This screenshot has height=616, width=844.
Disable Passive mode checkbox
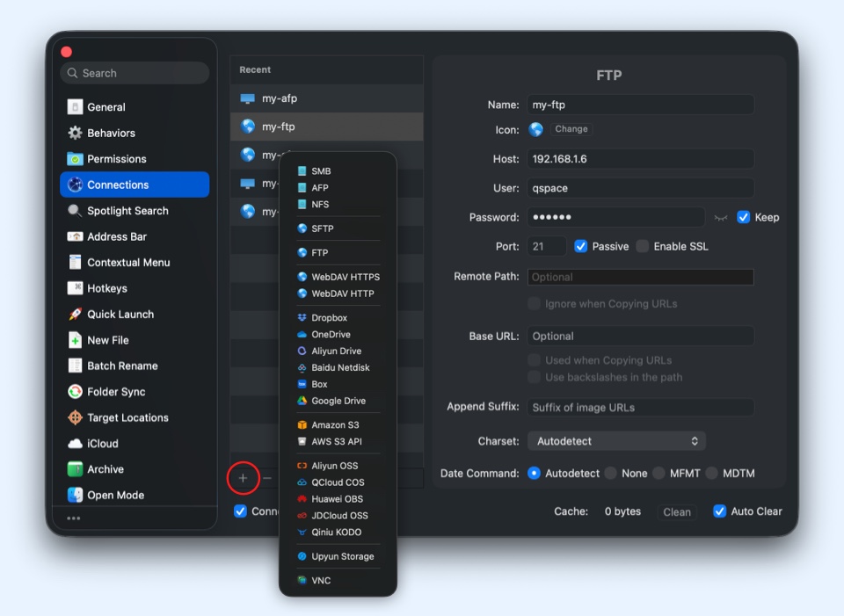click(581, 246)
